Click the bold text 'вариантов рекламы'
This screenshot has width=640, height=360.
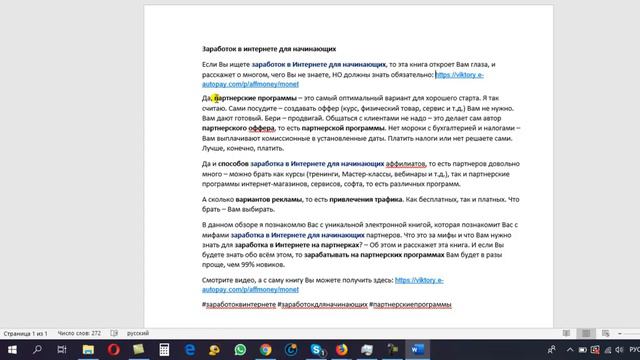[x=269, y=200]
